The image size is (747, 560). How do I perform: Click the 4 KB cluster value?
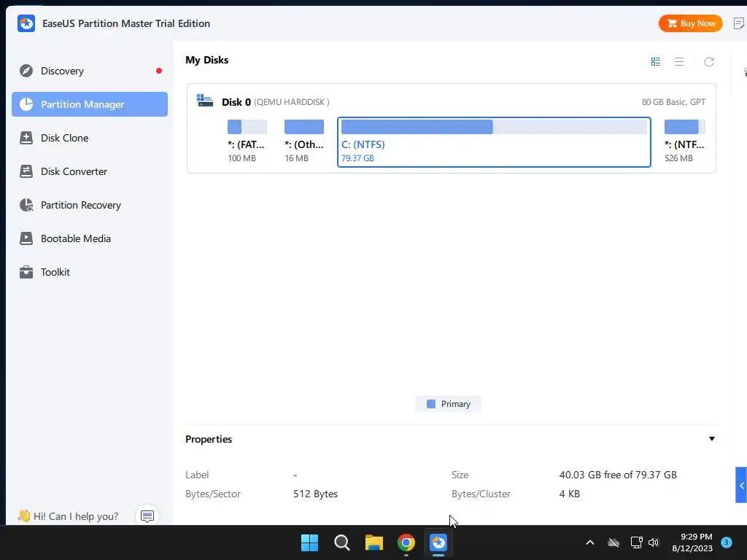pyautogui.click(x=569, y=494)
